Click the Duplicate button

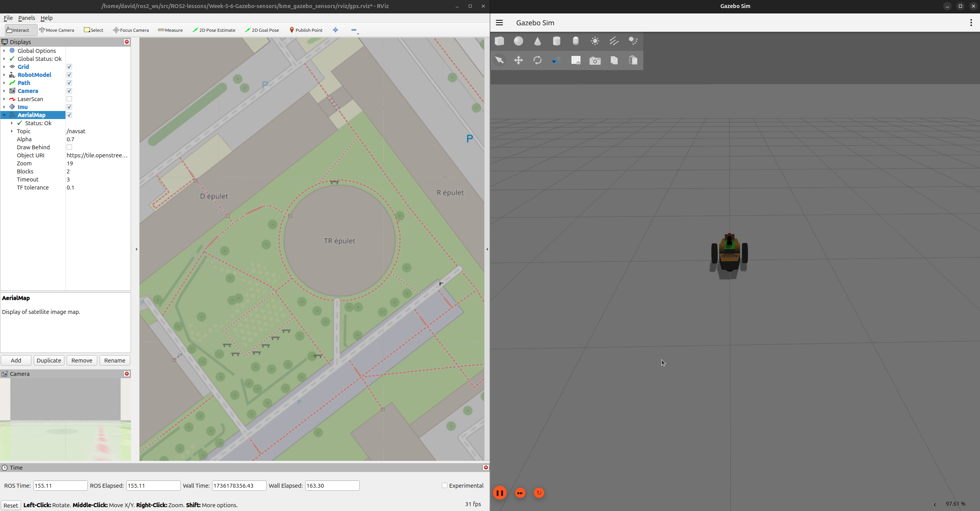(x=49, y=360)
